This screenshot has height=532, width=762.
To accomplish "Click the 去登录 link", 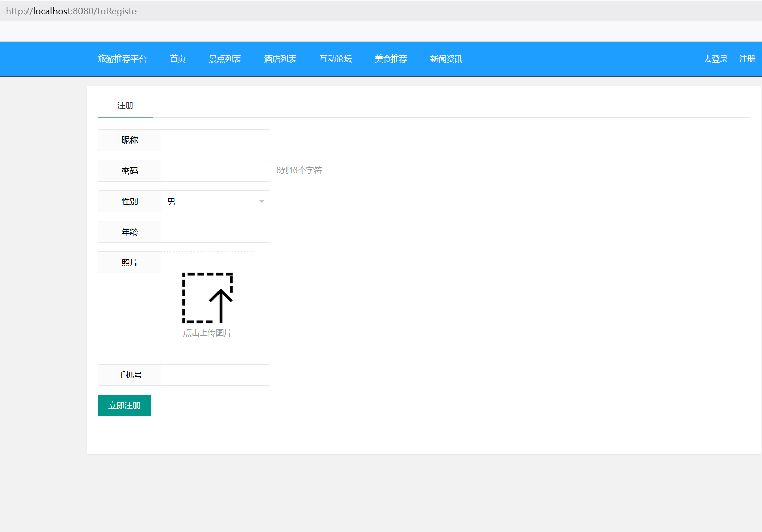I will pos(715,59).
